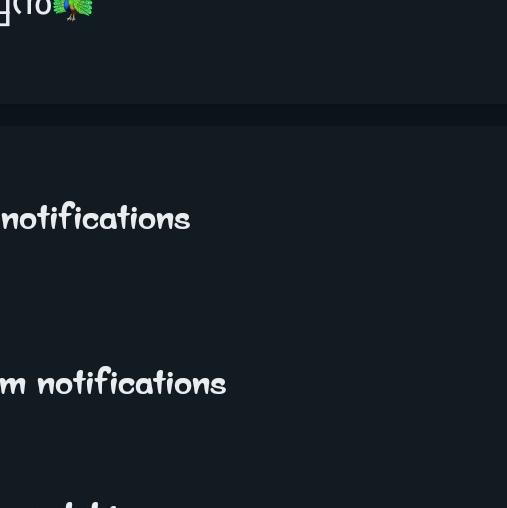Viewport: 507px width, 508px height.
Task: Select the upper notifications heading
Action: pos(96,216)
